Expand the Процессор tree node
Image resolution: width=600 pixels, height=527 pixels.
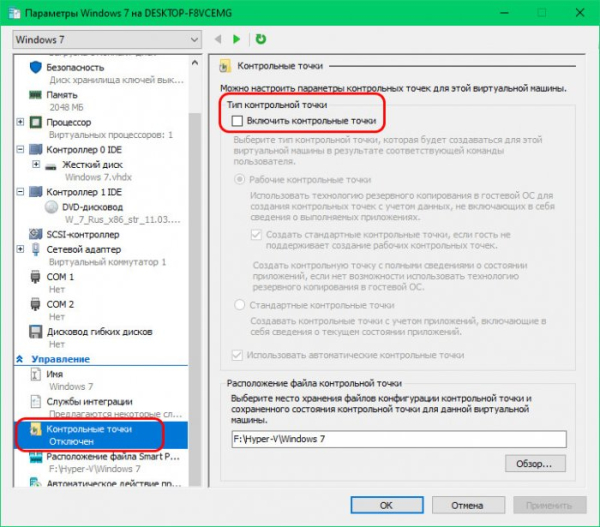(21, 122)
